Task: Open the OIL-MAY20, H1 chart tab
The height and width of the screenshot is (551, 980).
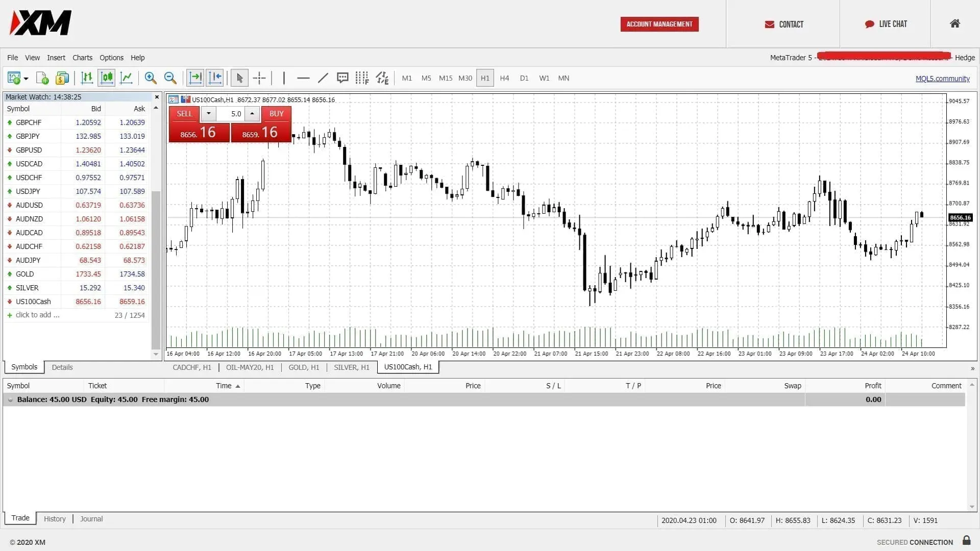Action: [250, 367]
